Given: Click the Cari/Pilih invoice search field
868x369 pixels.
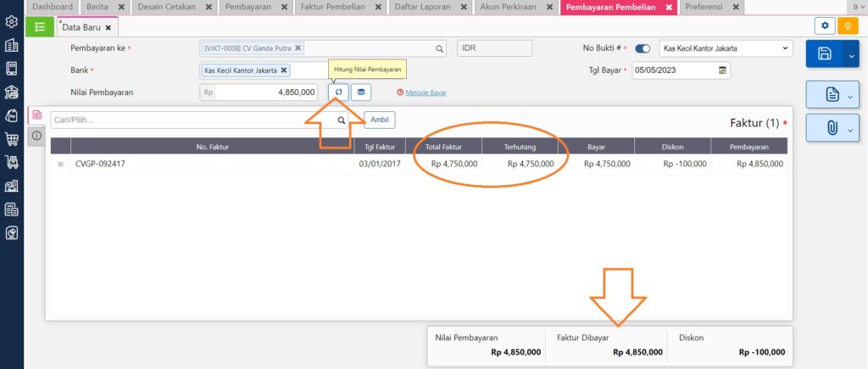Looking at the screenshot, I should (191, 120).
